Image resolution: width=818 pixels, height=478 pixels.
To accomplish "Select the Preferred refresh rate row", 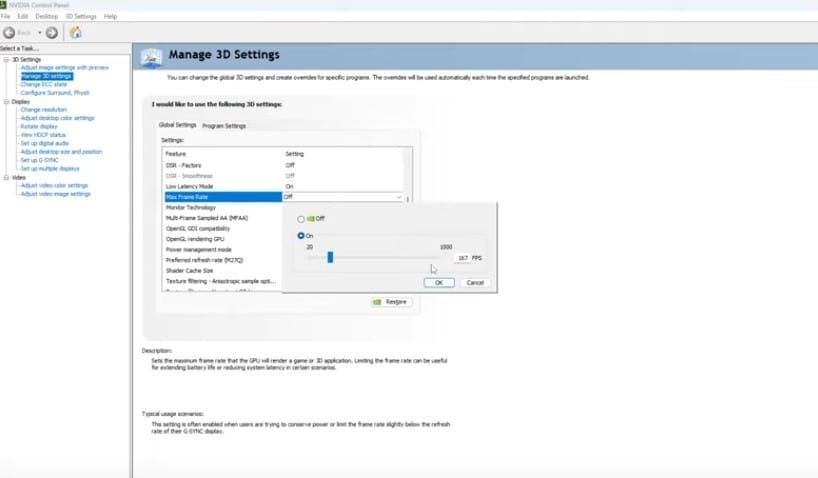I will (x=223, y=260).
